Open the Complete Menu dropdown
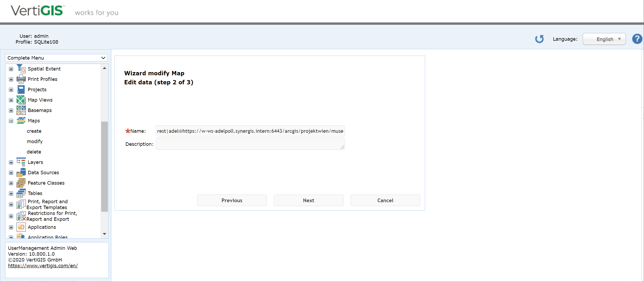Viewport: 644px width, 282px height. [x=56, y=58]
